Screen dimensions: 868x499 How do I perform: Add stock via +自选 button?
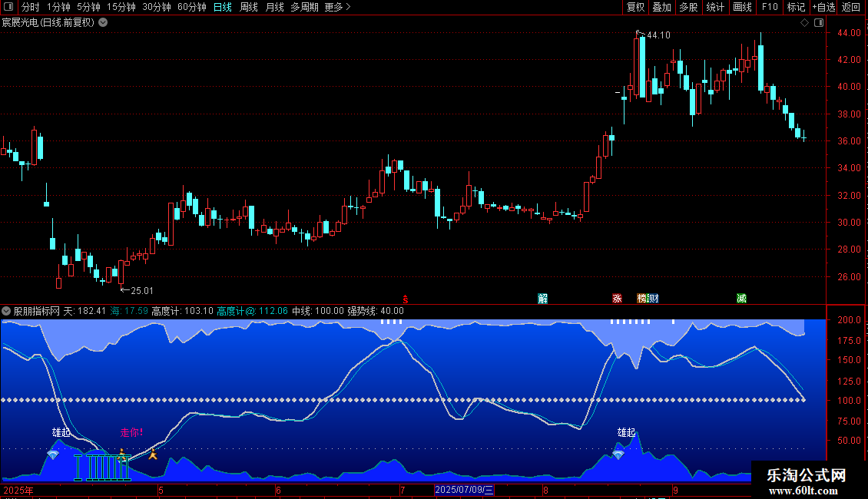pyautogui.click(x=823, y=7)
